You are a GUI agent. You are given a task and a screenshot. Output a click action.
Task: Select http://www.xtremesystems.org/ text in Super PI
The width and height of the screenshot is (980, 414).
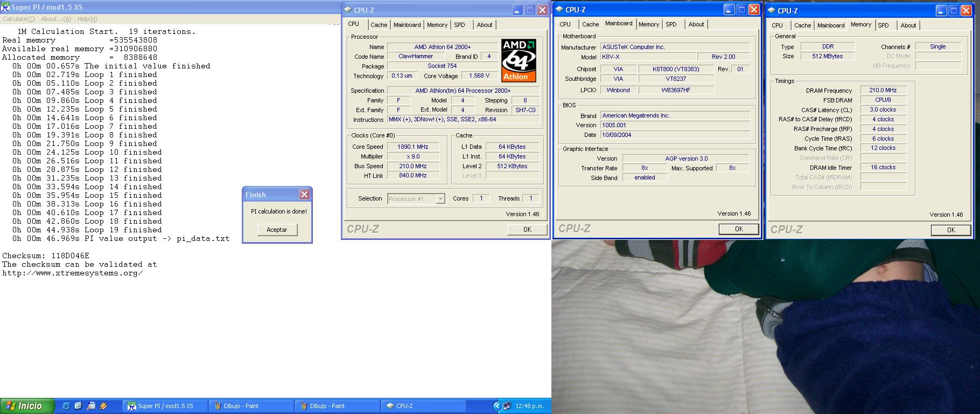(x=73, y=273)
